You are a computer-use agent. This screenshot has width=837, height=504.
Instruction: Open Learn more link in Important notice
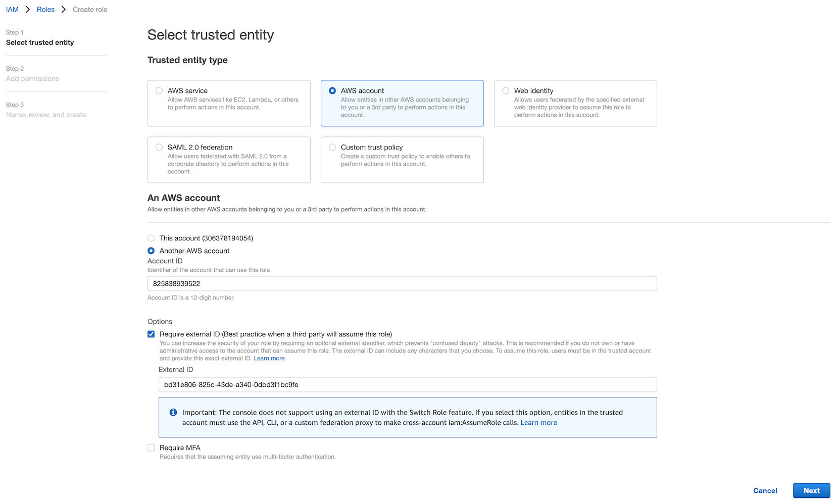[x=539, y=423]
